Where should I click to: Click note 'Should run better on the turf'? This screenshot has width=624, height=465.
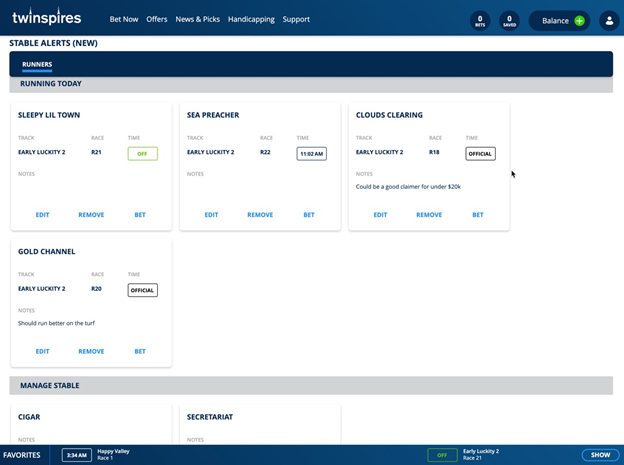[x=56, y=323]
